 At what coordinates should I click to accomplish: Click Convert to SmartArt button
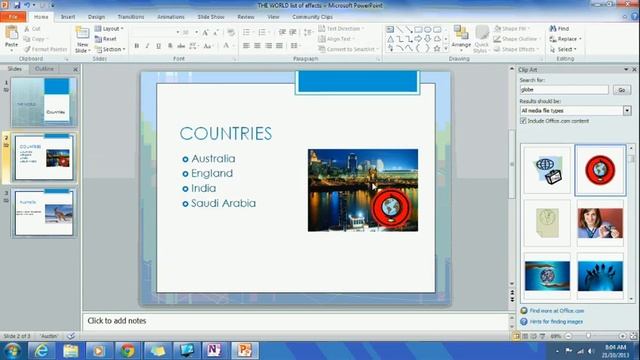[x=349, y=49]
